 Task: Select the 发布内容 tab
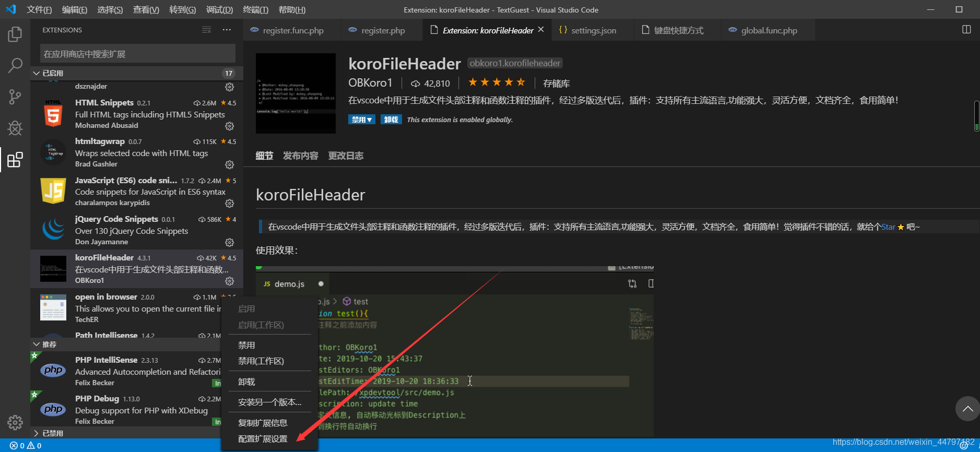click(x=301, y=156)
